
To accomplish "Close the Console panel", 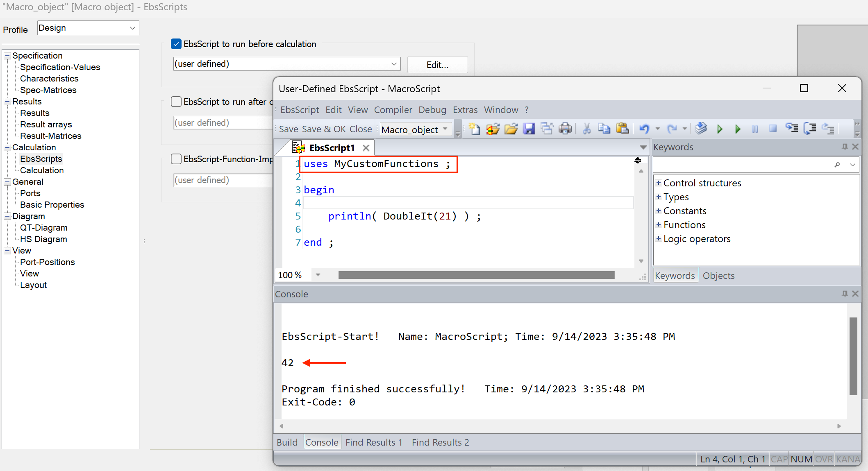I will [855, 294].
